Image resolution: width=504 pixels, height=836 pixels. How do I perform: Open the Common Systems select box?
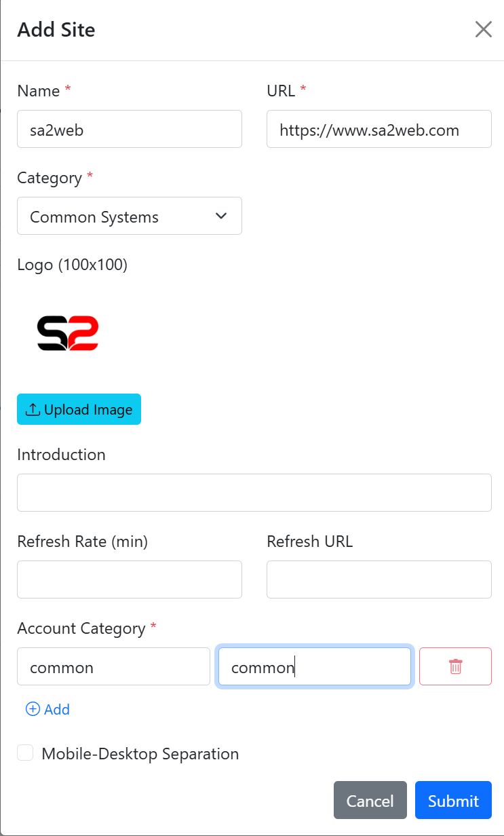click(130, 216)
